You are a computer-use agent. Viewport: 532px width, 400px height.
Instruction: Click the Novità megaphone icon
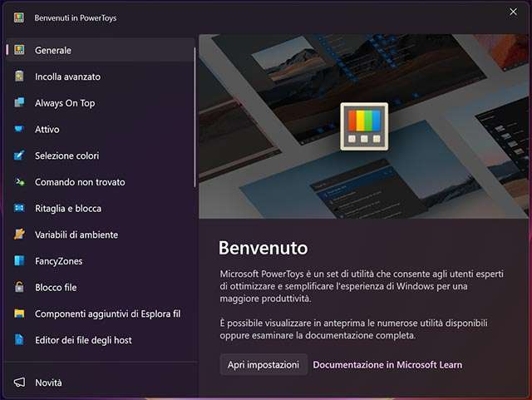[x=19, y=383]
